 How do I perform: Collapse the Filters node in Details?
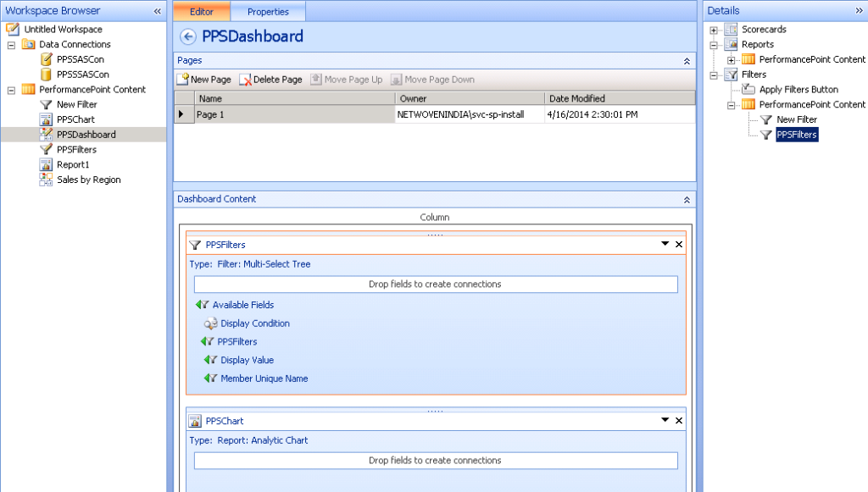point(714,75)
